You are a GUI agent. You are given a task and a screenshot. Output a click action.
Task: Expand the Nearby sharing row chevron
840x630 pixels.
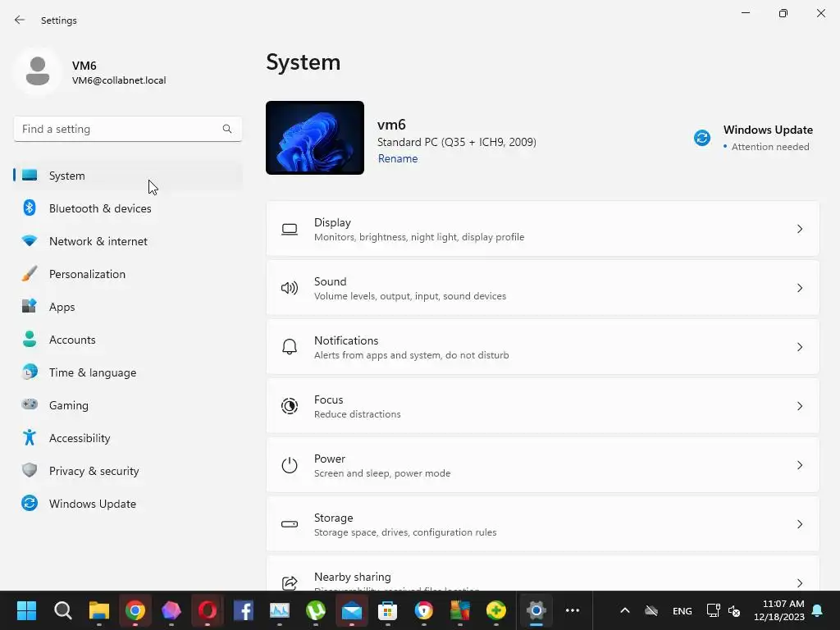coord(799,583)
